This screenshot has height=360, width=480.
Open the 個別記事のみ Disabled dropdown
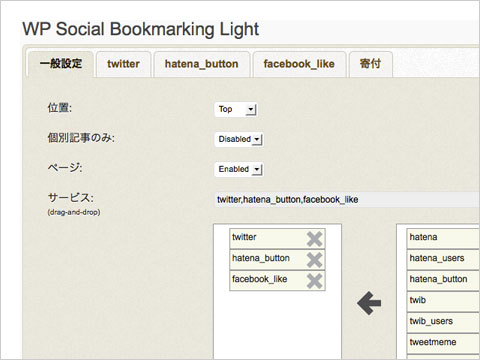239,139
